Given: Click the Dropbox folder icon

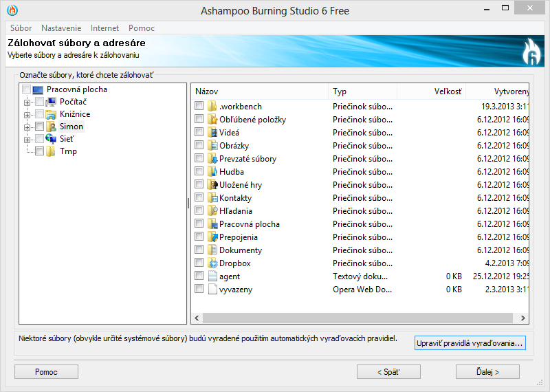Looking at the screenshot, I should [x=212, y=263].
